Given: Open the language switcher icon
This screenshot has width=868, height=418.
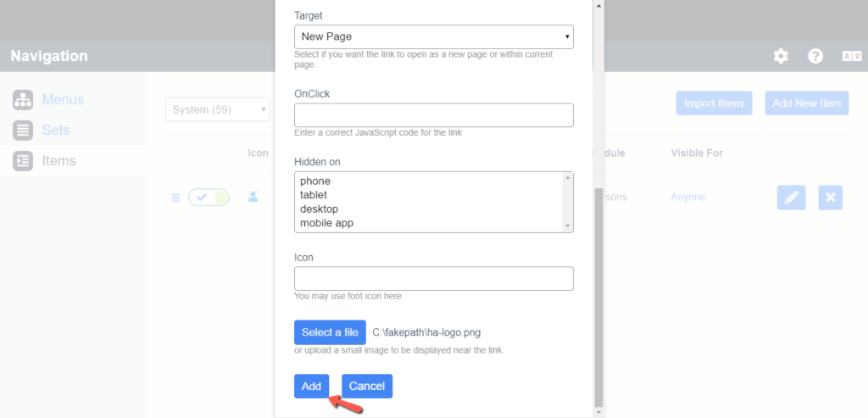Looking at the screenshot, I should 851,56.
